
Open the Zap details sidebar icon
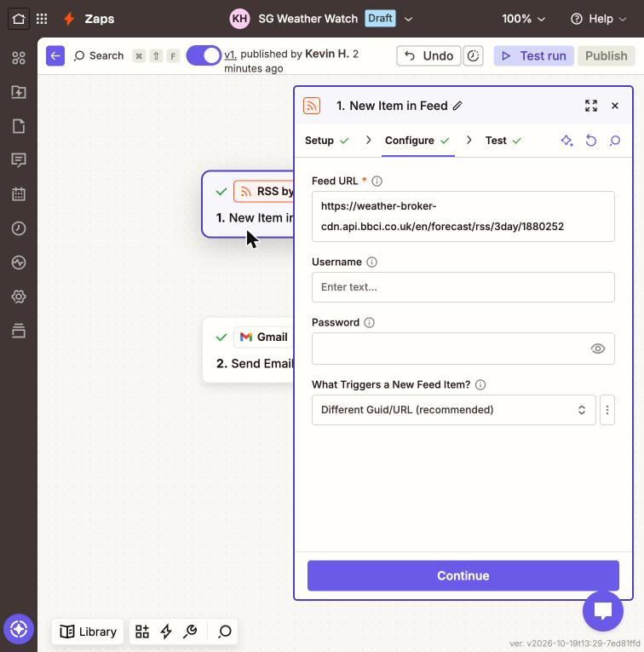point(19,92)
